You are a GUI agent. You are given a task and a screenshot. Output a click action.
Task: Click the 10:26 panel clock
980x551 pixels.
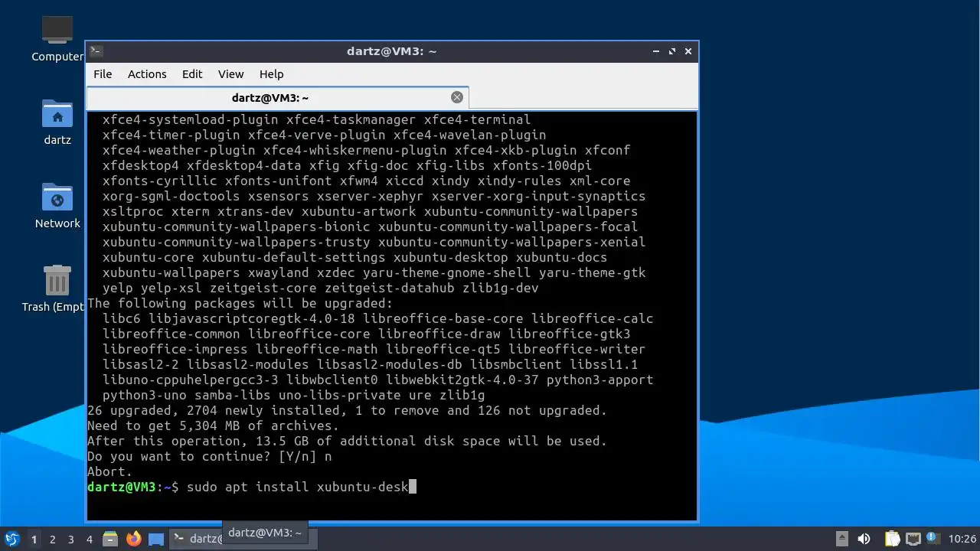[962, 539]
